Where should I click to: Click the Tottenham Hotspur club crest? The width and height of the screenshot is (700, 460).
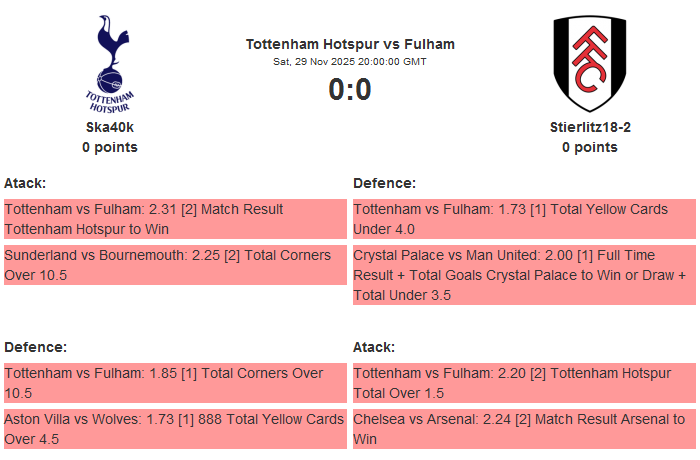(110, 63)
